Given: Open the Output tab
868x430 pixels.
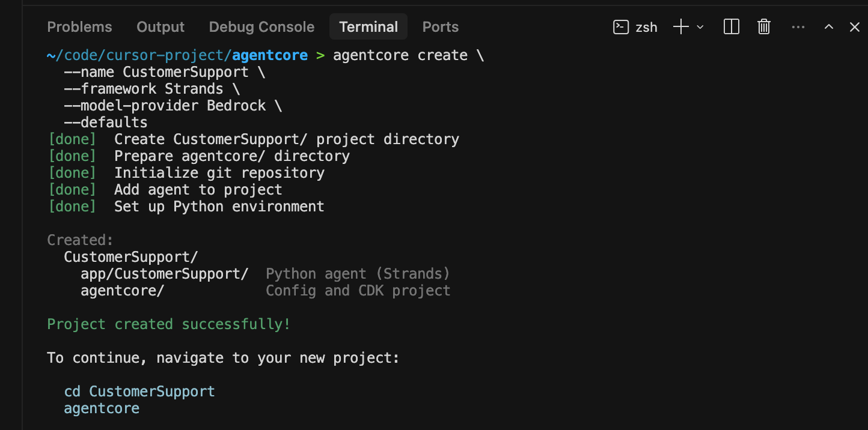Looking at the screenshot, I should point(160,27).
